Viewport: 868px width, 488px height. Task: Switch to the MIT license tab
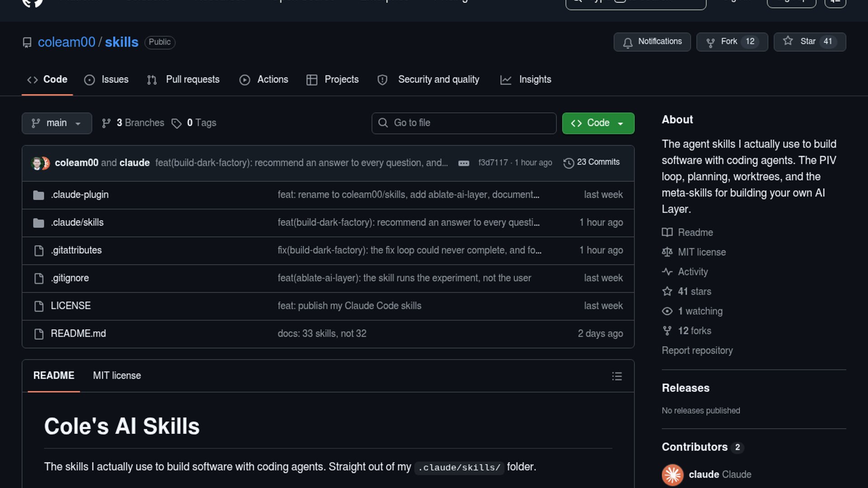click(x=117, y=375)
